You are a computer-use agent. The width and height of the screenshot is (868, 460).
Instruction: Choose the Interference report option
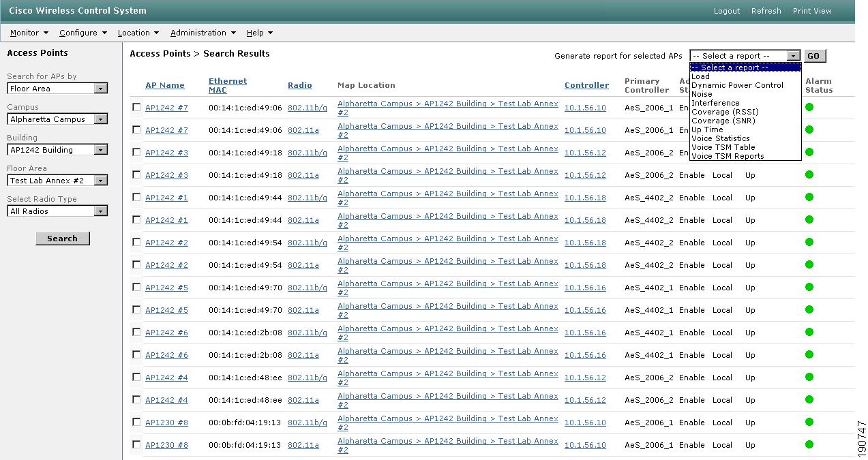point(745,103)
